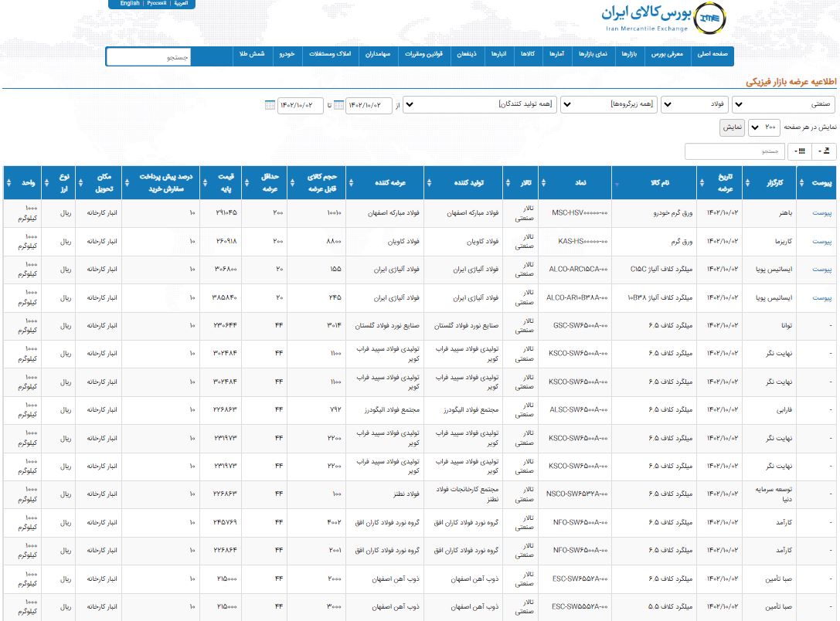
Task: Sort by حداقل عرضه column arrows
Action: pyautogui.click(x=247, y=182)
